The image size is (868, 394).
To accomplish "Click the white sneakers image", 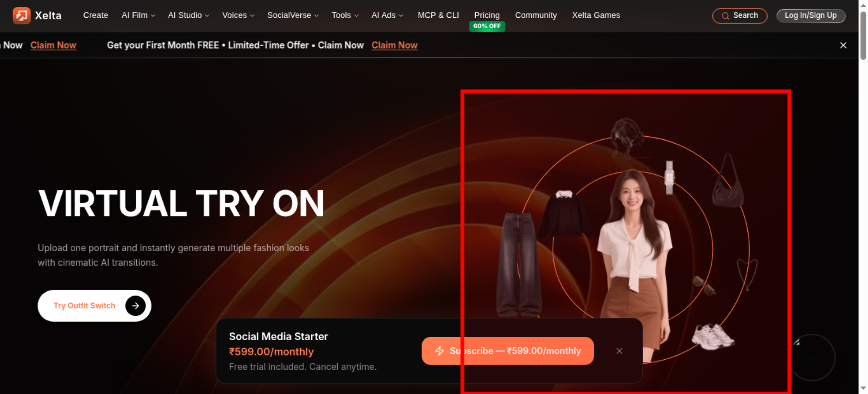I will (x=713, y=337).
